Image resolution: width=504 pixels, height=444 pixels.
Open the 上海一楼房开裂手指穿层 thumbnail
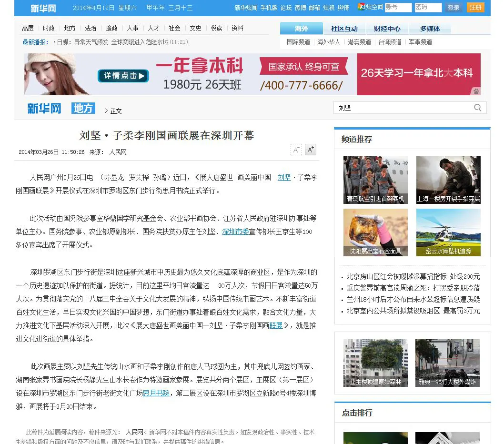pos(448,180)
